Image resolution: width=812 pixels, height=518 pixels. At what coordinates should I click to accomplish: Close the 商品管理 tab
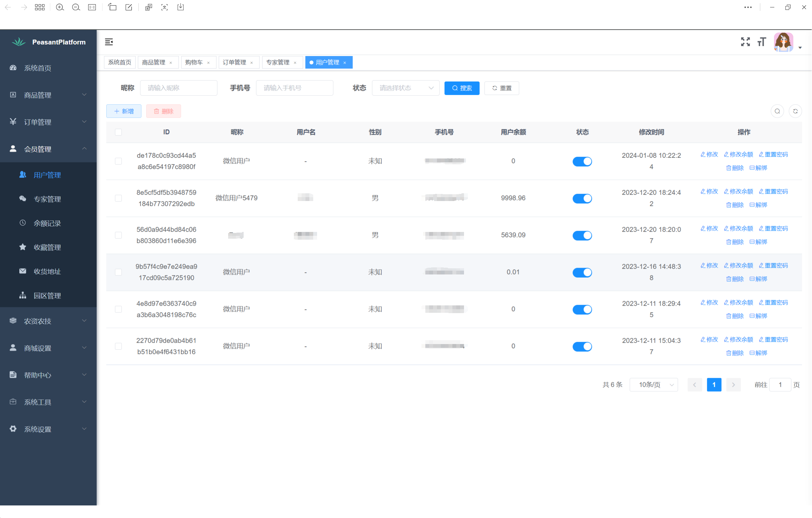click(171, 63)
